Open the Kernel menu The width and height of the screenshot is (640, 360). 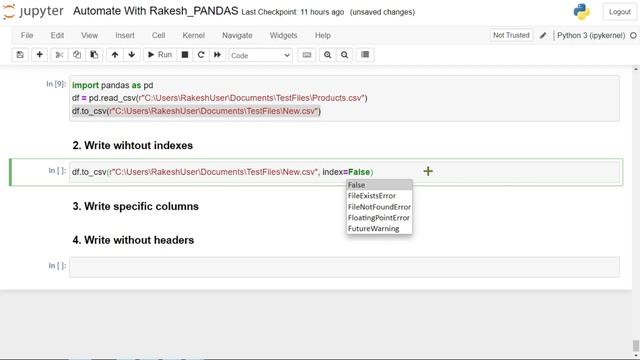coord(193,36)
